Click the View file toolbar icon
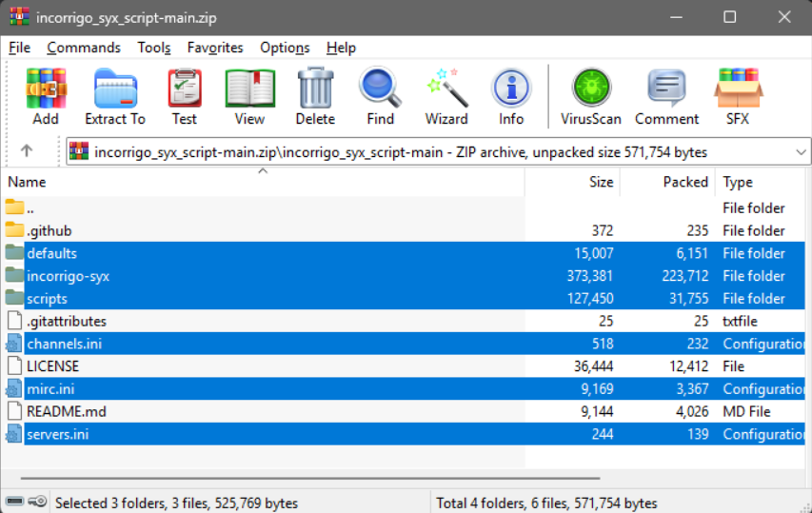812x513 pixels. click(x=249, y=89)
